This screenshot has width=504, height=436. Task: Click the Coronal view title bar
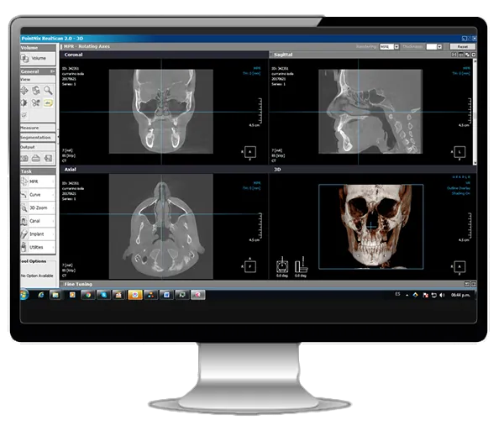coord(165,55)
